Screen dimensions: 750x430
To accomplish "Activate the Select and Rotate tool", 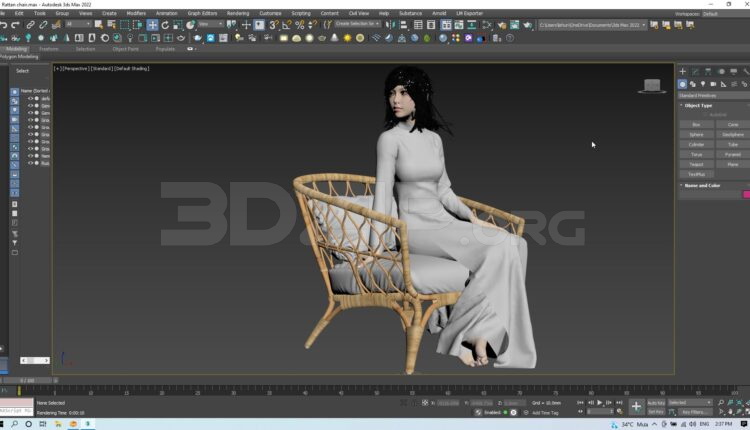I will 165,25.
